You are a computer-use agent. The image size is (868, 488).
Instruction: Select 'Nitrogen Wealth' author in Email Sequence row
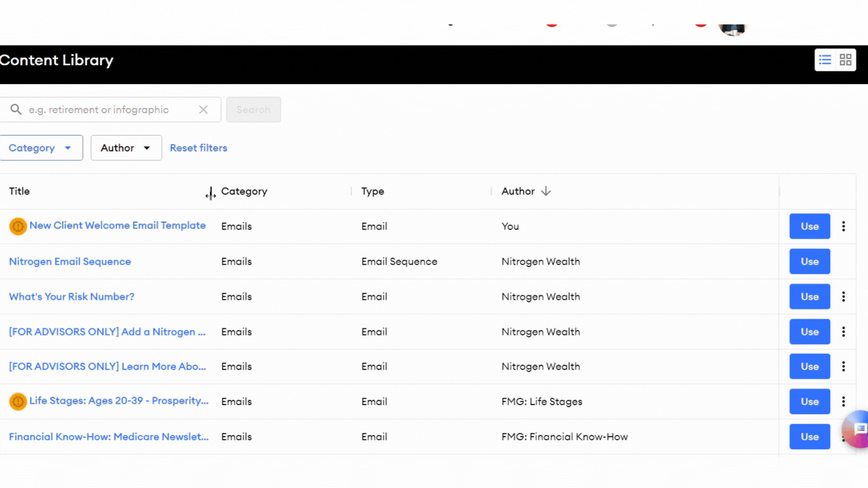pyautogui.click(x=541, y=261)
